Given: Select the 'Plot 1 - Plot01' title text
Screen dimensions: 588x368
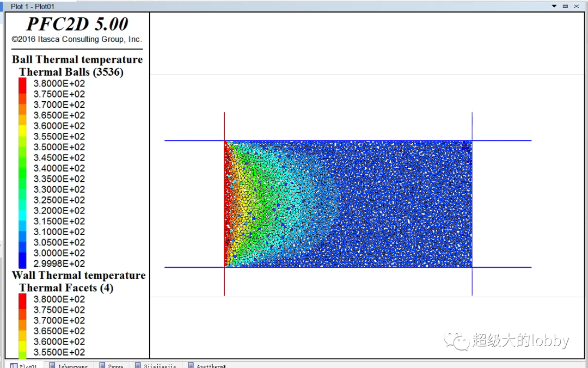Looking at the screenshot, I should point(33,7).
